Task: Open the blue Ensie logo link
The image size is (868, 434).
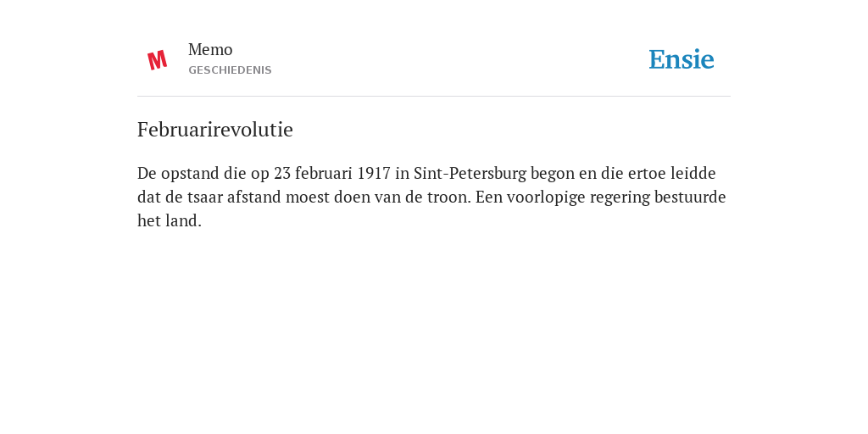Action: click(682, 59)
